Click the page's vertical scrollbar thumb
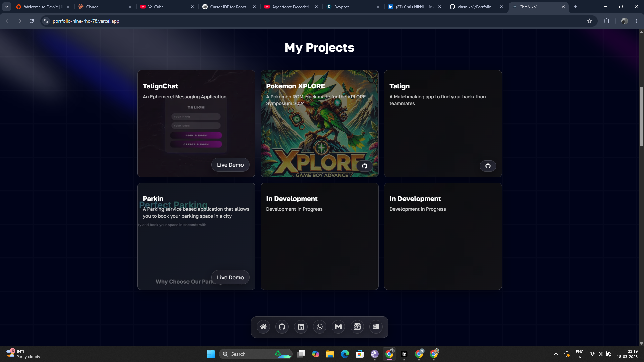 (641, 116)
